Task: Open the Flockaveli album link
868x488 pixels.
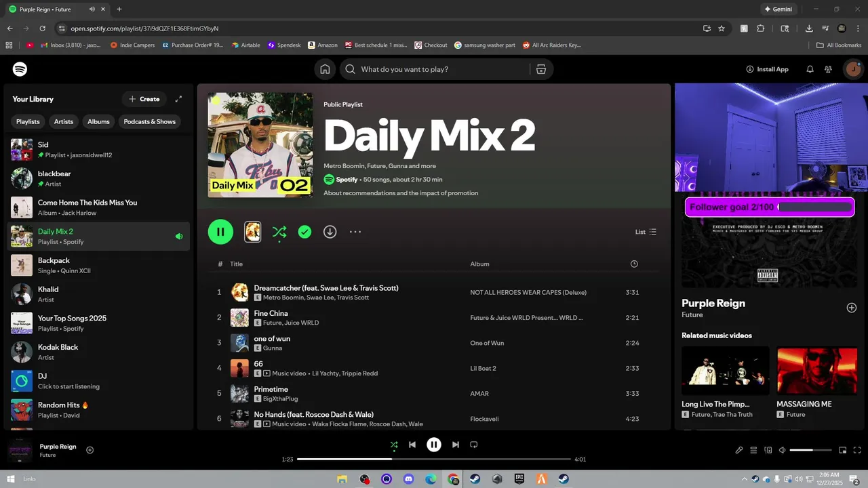Action: (x=484, y=419)
